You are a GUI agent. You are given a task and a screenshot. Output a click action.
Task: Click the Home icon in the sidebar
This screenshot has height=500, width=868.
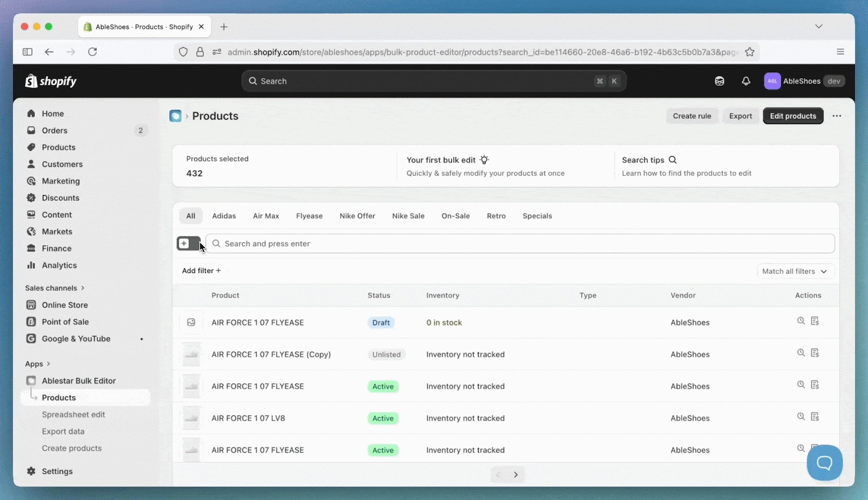[x=31, y=113]
